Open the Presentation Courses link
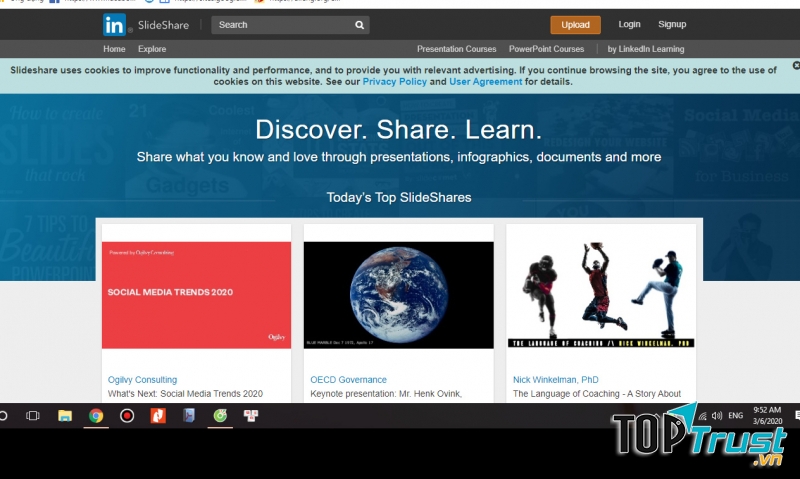The image size is (800, 479). coord(457,49)
